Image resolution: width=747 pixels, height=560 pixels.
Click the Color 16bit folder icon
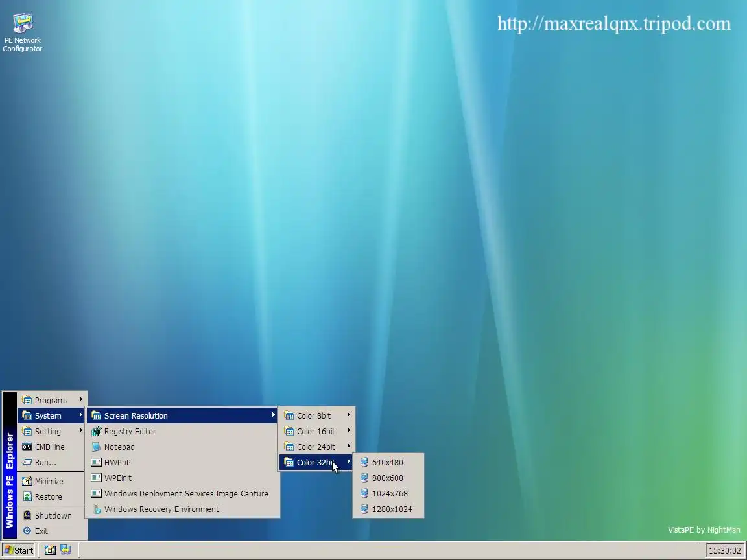point(289,432)
